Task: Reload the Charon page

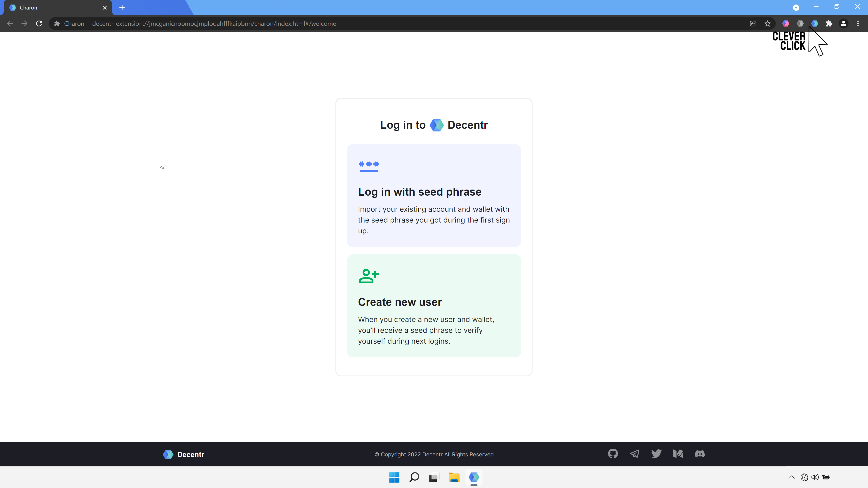Action: click(39, 23)
